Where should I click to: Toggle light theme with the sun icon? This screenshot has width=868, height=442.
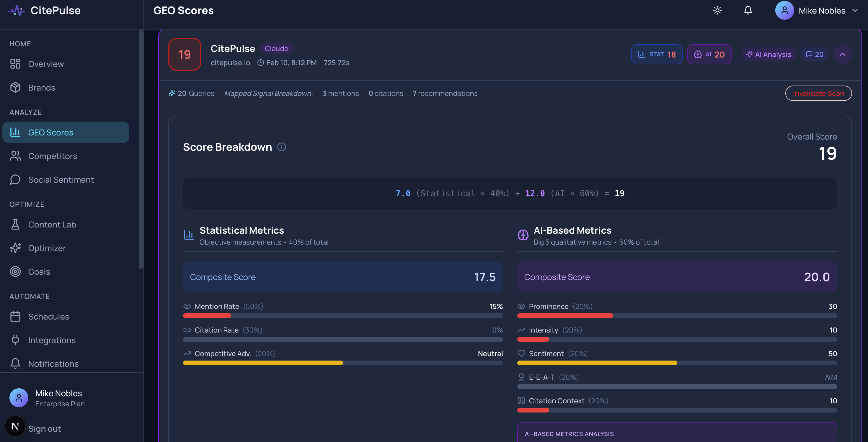point(717,10)
